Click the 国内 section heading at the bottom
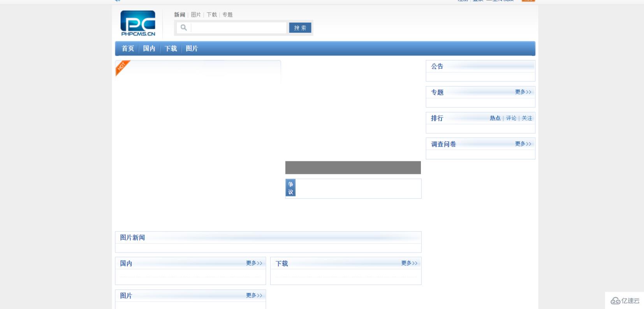644x309 pixels. (x=126, y=263)
